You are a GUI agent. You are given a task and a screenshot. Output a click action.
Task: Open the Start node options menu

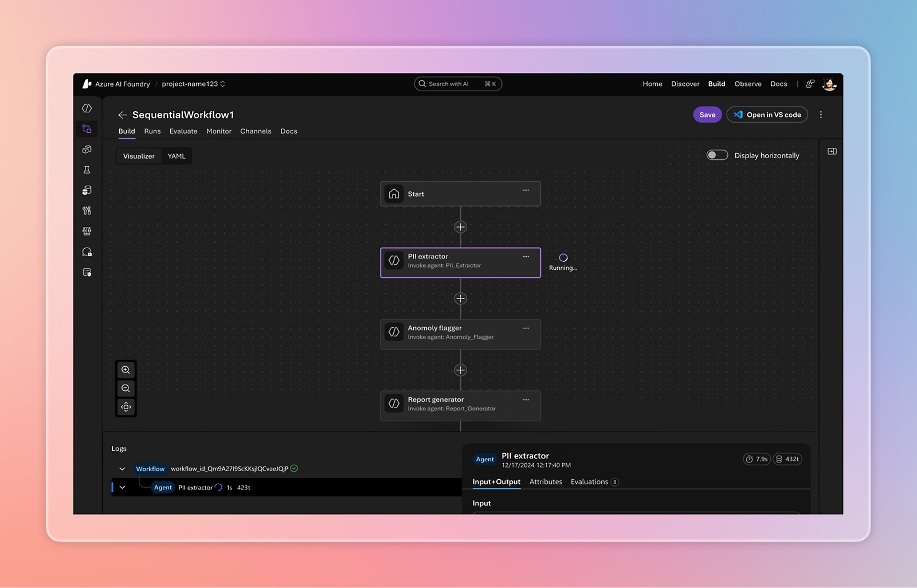pos(526,190)
